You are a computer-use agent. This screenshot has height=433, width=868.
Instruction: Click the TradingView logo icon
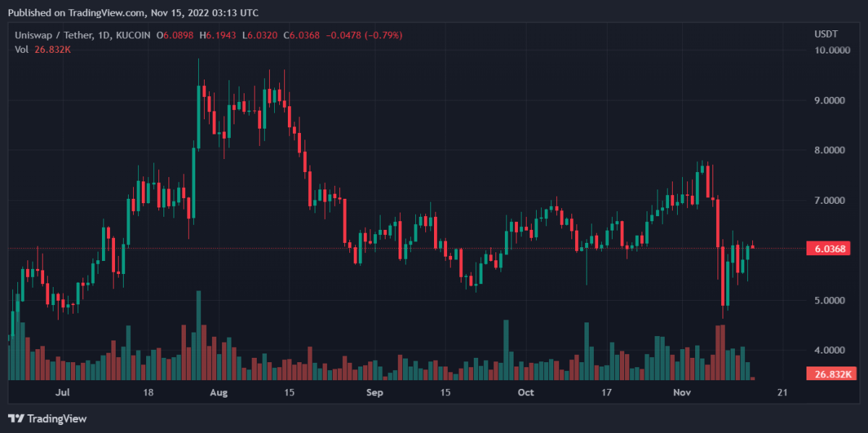coord(15,419)
